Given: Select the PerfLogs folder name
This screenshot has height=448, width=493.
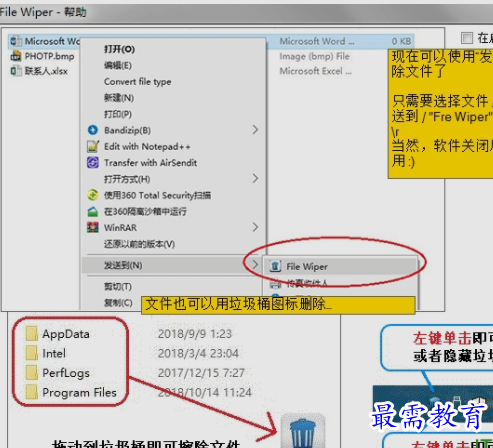Looking at the screenshot, I should 66,373.
